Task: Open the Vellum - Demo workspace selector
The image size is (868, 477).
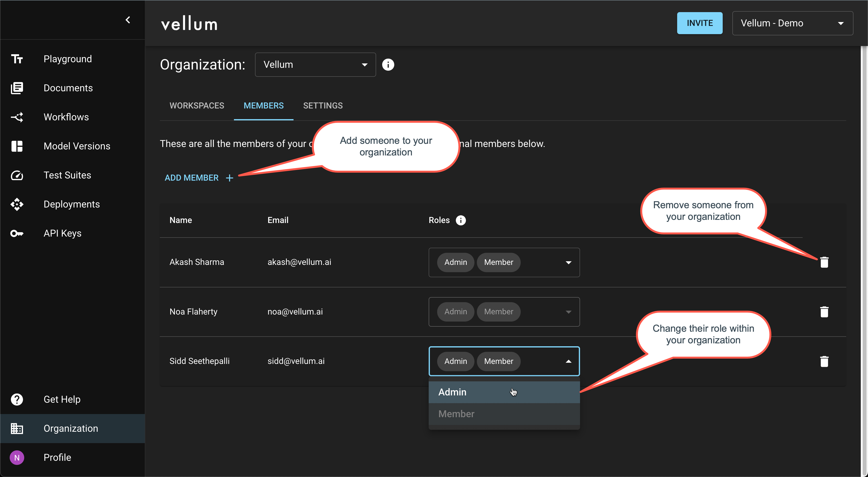Action: click(792, 23)
